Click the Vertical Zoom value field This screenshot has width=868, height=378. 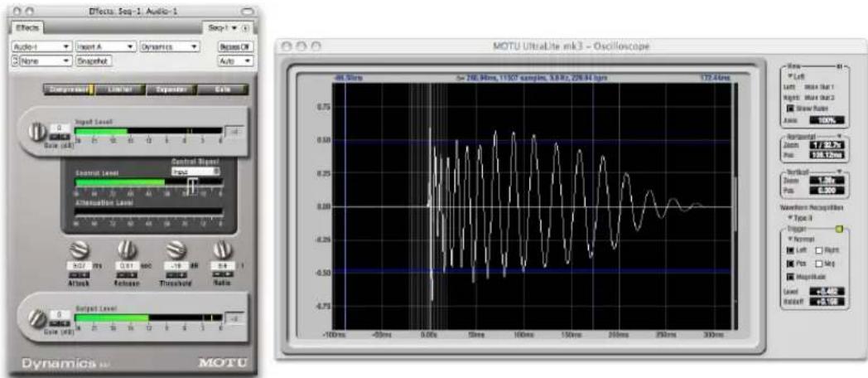coord(827,182)
